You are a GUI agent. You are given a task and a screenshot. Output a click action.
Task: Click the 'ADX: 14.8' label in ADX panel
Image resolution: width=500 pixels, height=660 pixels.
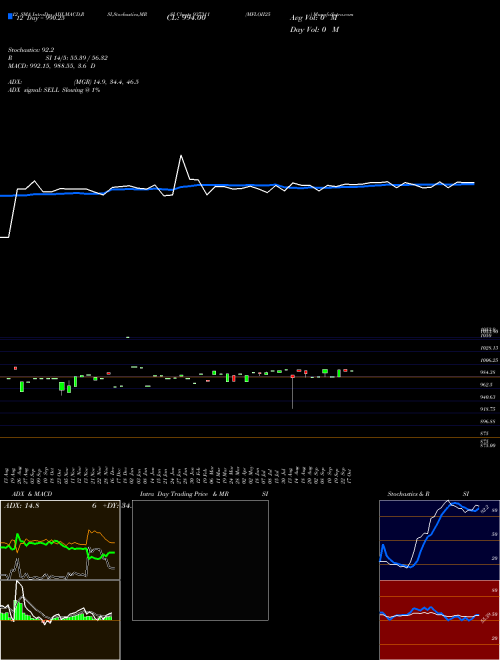click(x=21, y=506)
